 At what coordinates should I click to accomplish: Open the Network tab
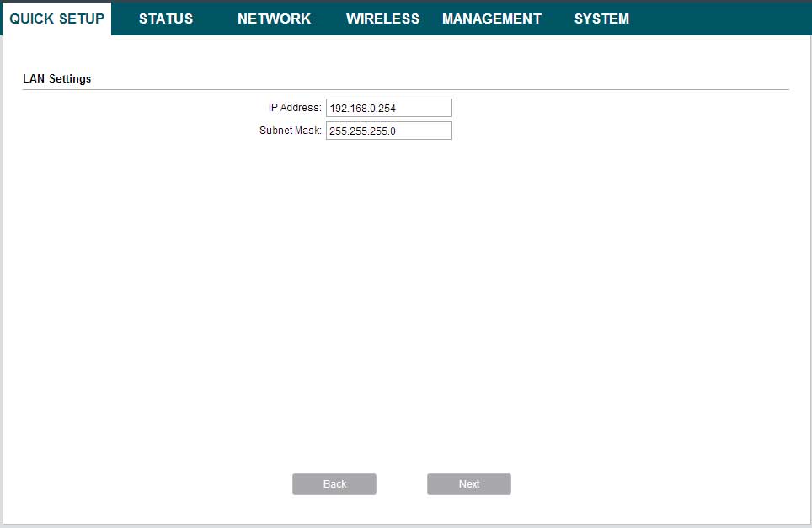coord(274,19)
